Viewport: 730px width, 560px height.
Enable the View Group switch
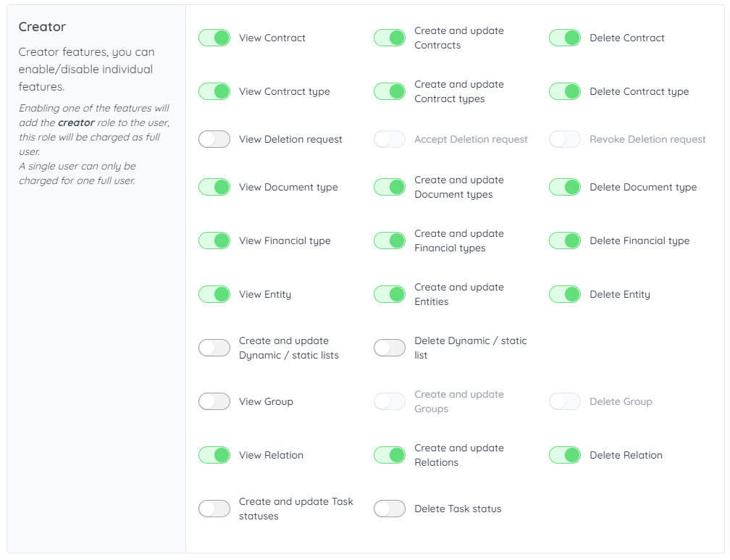(x=214, y=401)
